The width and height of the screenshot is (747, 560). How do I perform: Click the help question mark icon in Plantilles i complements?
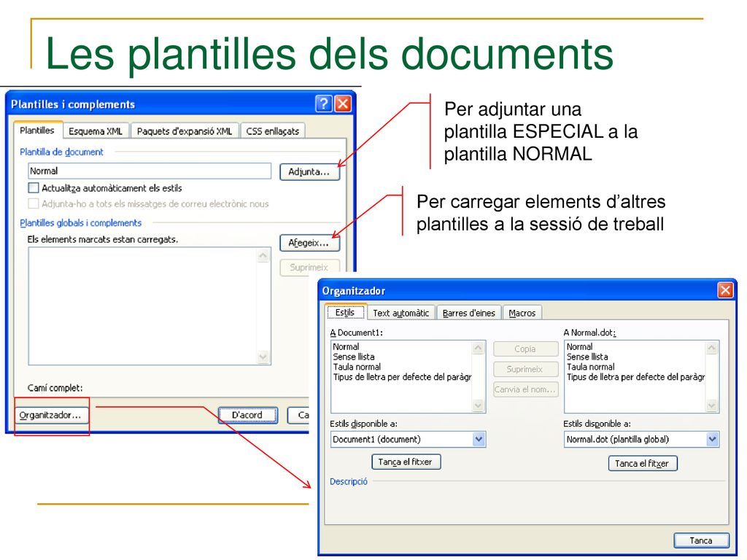coord(324,104)
